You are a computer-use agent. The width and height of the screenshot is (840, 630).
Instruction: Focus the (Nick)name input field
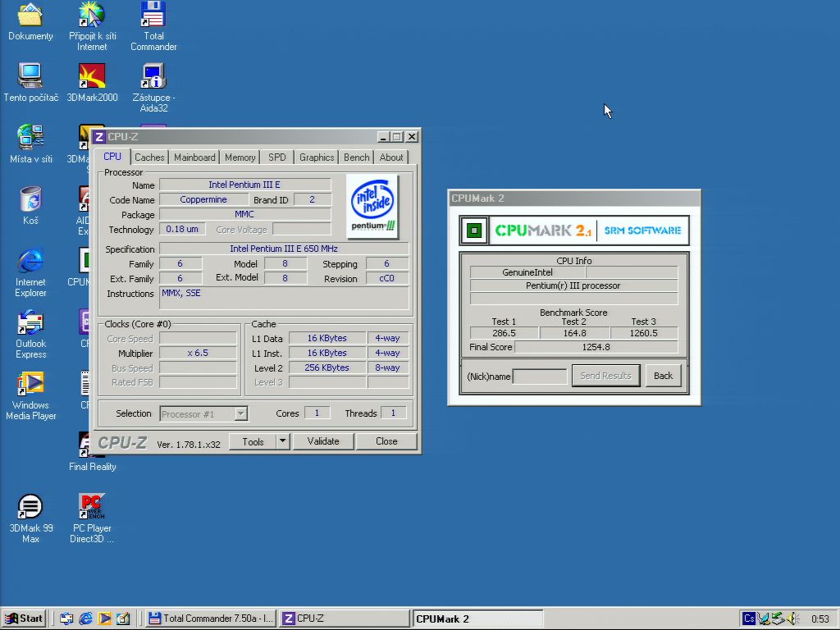pos(540,376)
